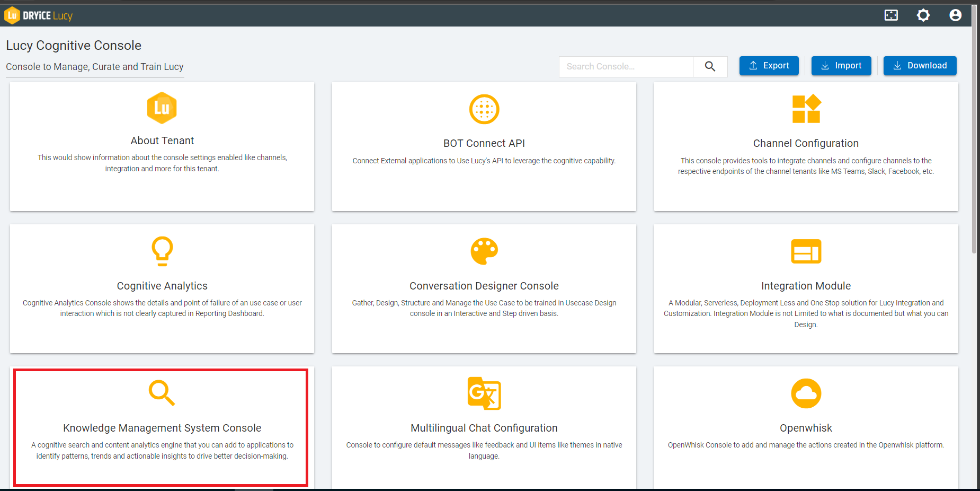Click the 'Gather, Design, Structure and Manage' description

coord(484,308)
